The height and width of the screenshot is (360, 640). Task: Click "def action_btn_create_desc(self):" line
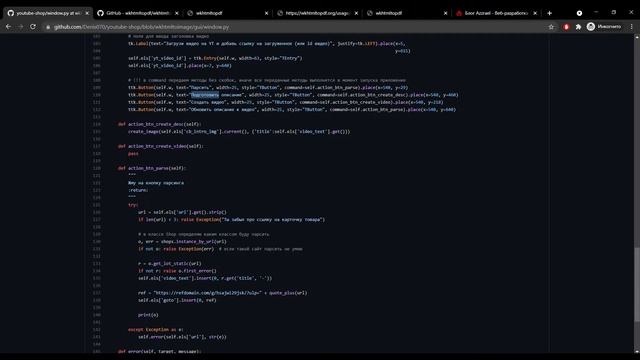160,124
